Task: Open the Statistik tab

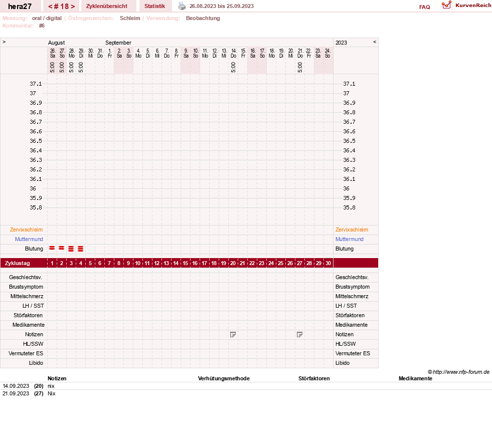Action: tap(154, 7)
